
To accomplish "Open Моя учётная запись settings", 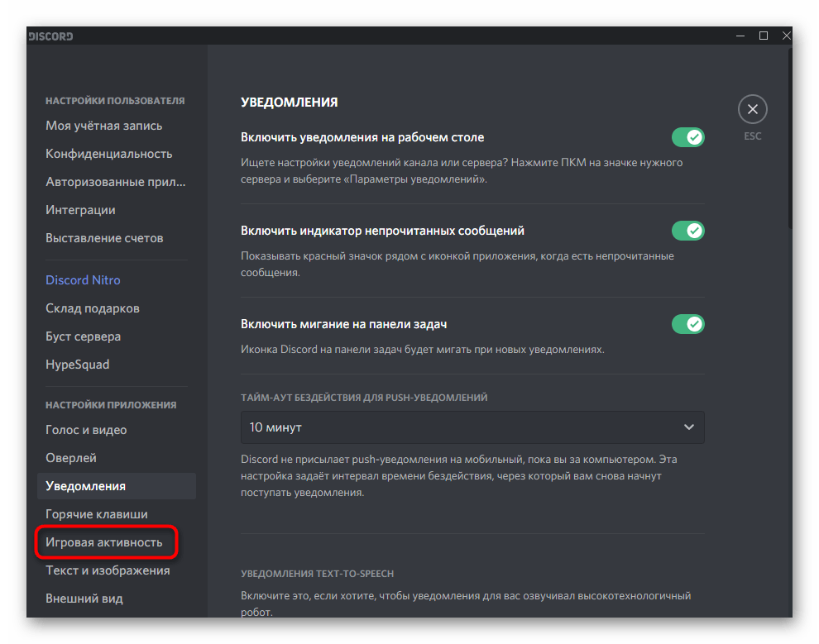I will click(104, 126).
